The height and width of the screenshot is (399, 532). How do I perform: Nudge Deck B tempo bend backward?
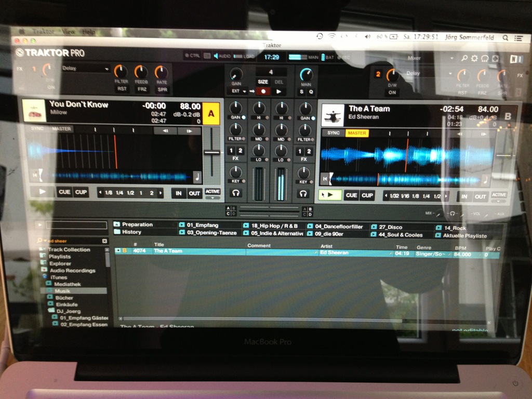click(x=460, y=134)
